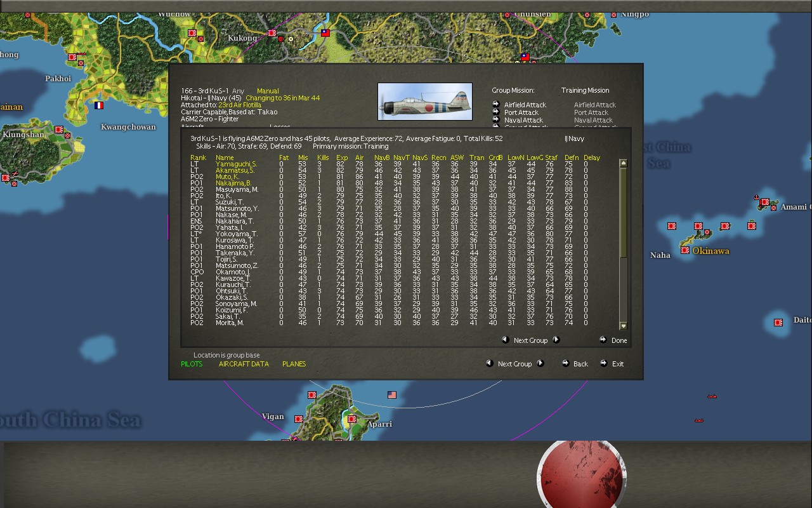Sort pilots by the Rank column header

click(x=198, y=157)
